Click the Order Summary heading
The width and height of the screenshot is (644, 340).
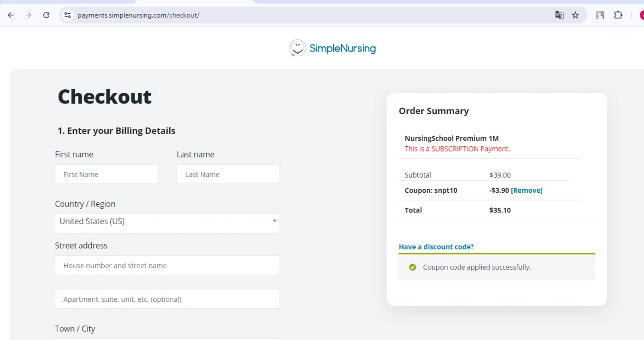click(x=434, y=111)
